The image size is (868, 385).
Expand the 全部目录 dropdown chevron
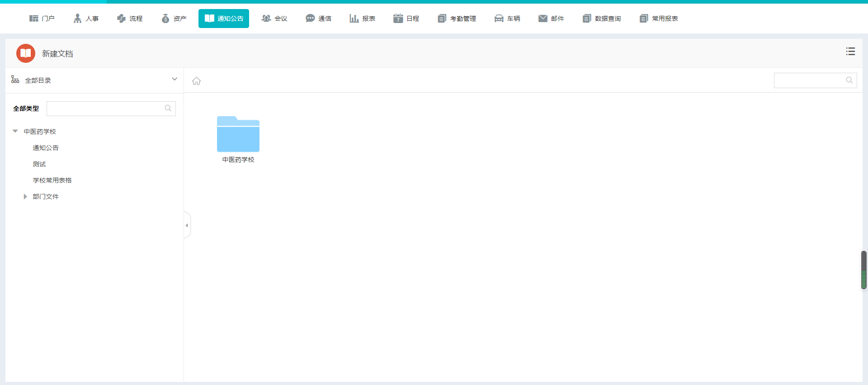click(175, 79)
